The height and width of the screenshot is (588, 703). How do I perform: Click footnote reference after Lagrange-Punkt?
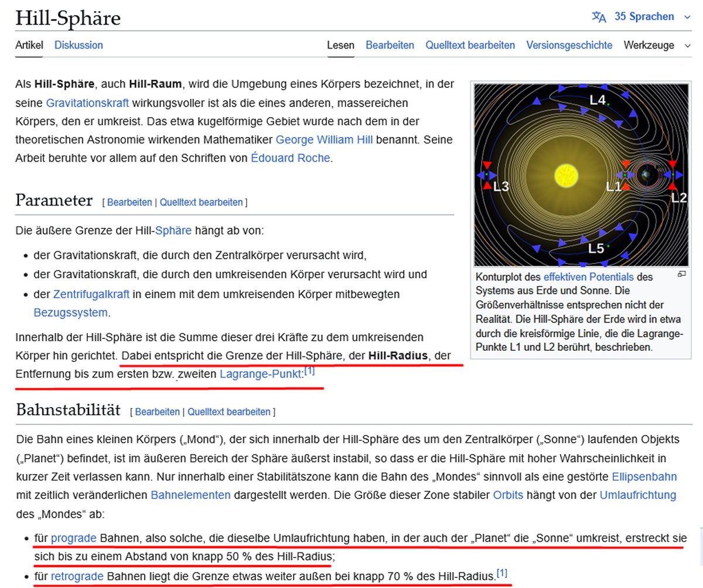click(x=310, y=371)
